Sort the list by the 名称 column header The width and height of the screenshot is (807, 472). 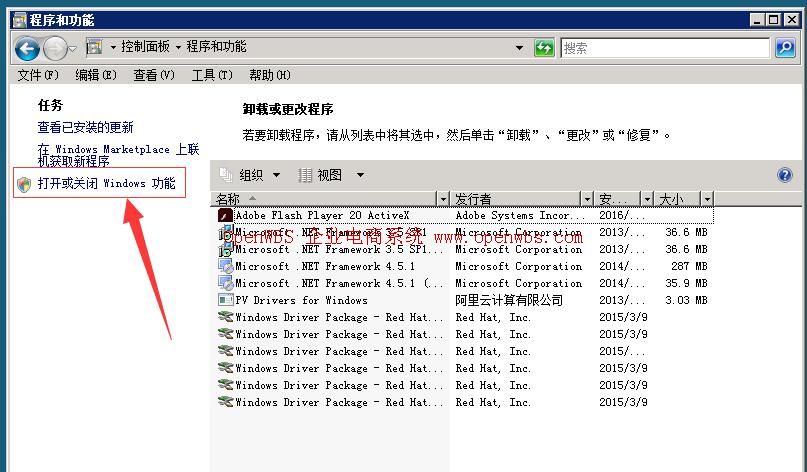point(320,199)
